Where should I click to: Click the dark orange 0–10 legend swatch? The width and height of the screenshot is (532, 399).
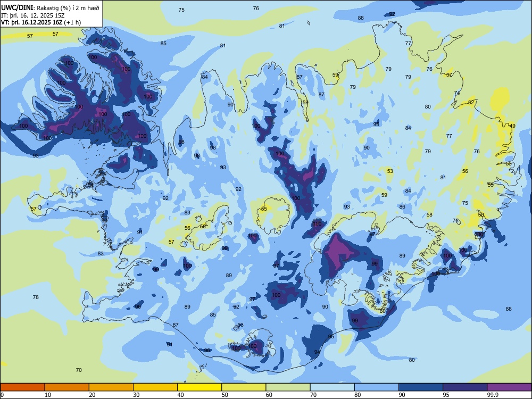(22, 387)
